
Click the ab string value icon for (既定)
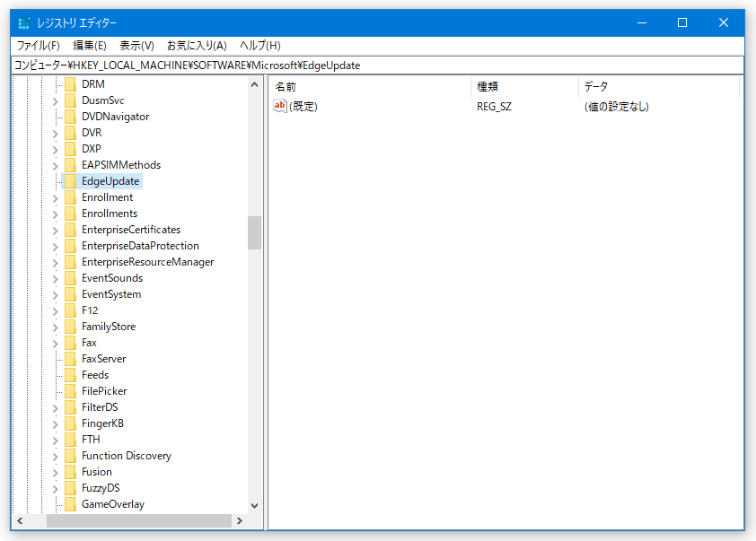click(280, 106)
